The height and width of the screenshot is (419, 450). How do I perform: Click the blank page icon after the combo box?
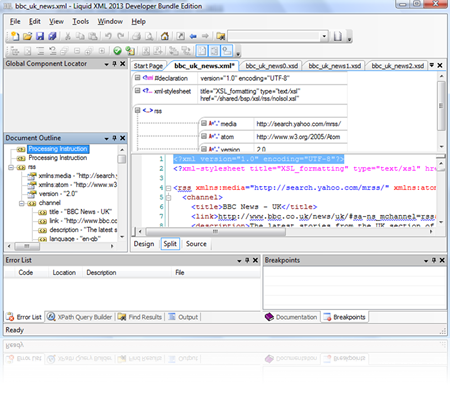[338, 36]
